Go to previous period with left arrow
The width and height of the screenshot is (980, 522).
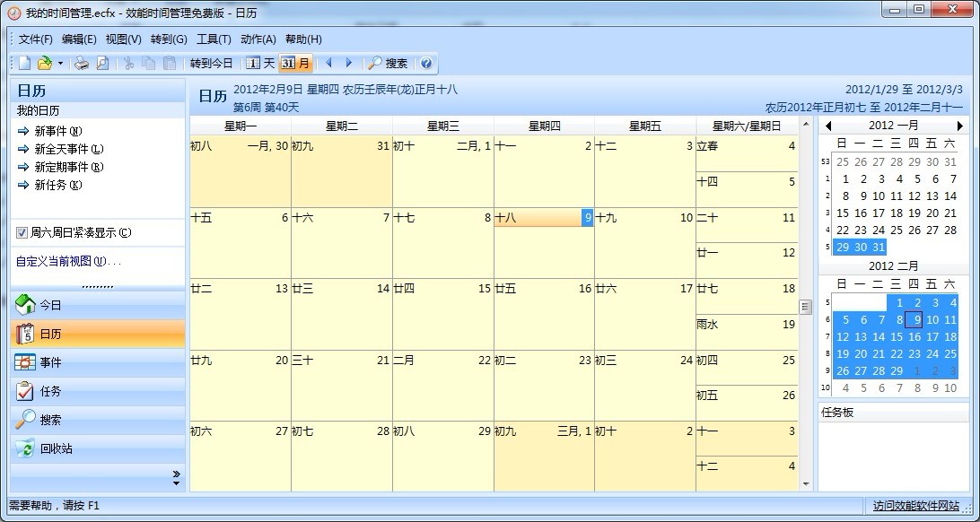point(328,63)
